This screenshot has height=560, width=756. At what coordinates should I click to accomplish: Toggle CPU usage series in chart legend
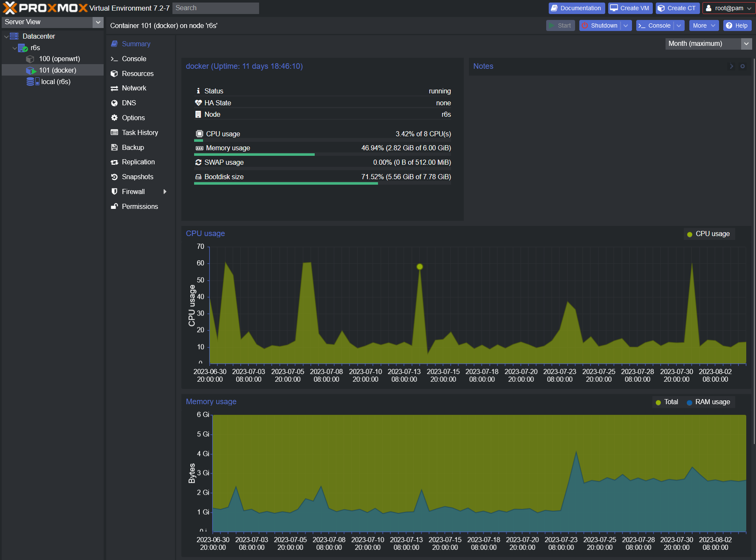tap(708, 234)
